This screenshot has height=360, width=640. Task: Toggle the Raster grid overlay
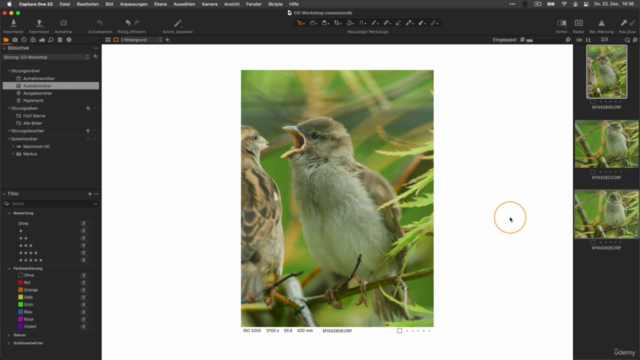coord(579,23)
